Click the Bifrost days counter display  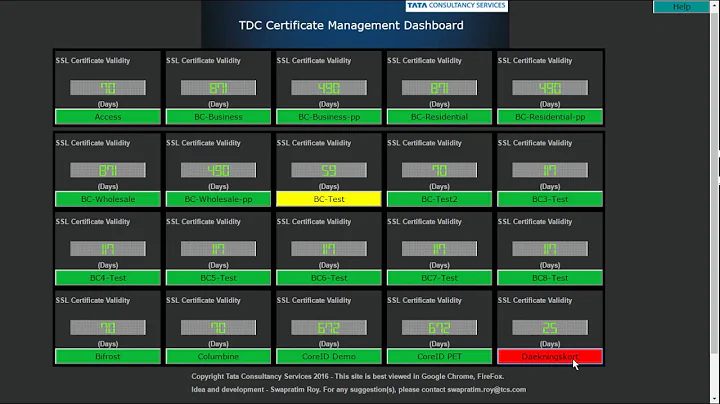108,327
